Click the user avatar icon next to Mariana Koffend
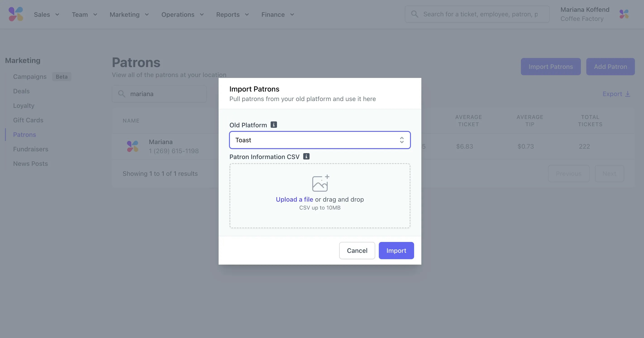This screenshot has width=644, height=338. pos(624,14)
